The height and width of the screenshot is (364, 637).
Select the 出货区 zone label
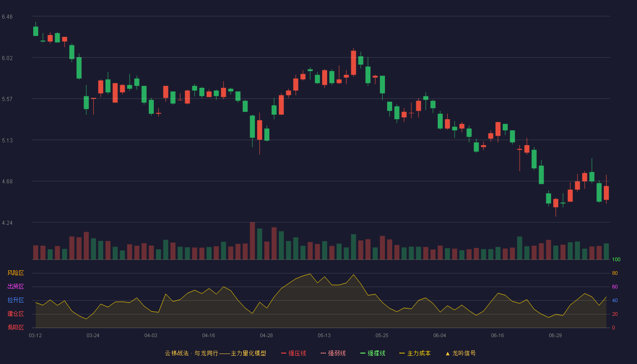[15, 287]
